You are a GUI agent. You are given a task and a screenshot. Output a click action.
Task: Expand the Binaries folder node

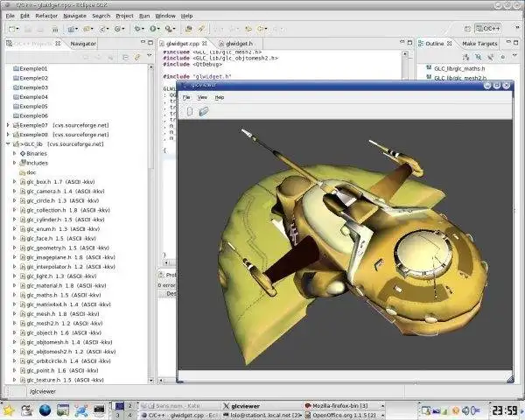tap(15, 153)
